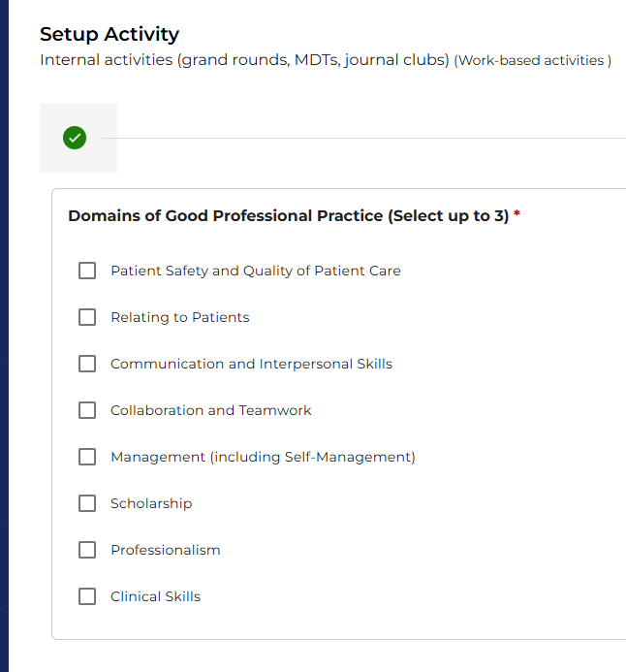This screenshot has width=626, height=672.
Task: Select the Collaboration and Teamwork checkbox
Action: [x=87, y=410]
